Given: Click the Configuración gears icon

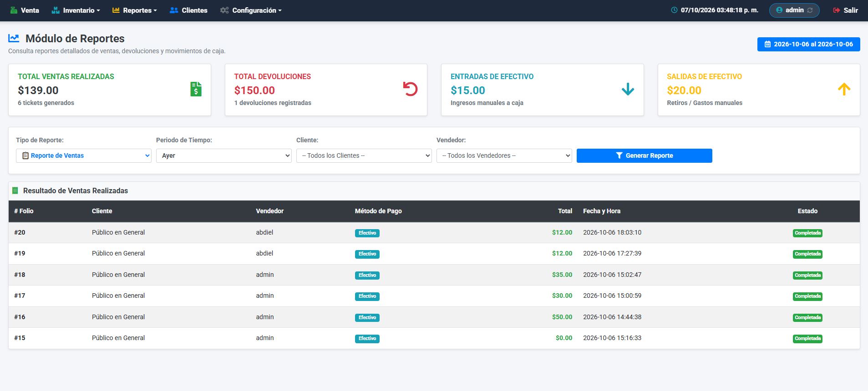Looking at the screenshot, I should (x=224, y=10).
